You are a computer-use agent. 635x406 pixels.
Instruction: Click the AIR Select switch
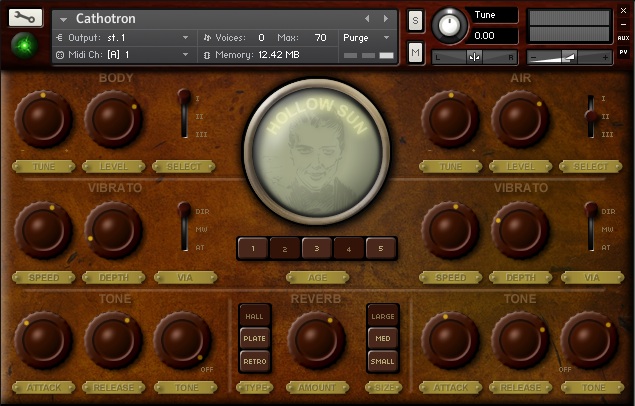pos(591,116)
